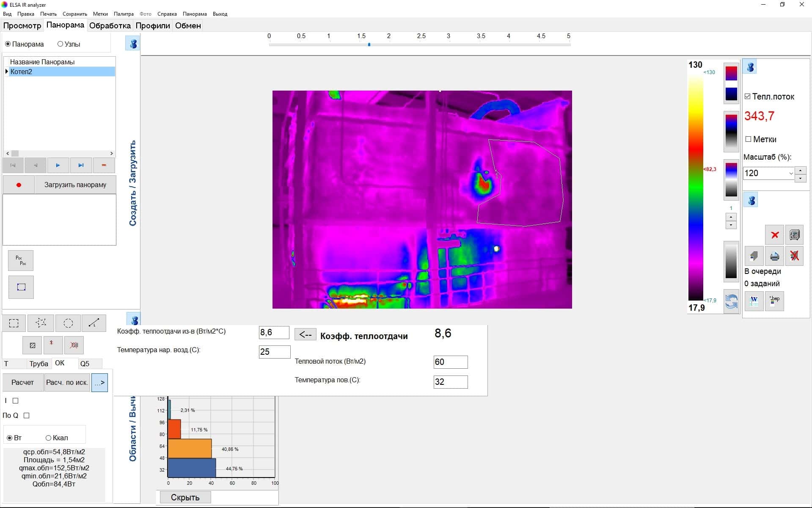812x508 pixels.
Task: Click the printer icon
Action: pos(775,256)
